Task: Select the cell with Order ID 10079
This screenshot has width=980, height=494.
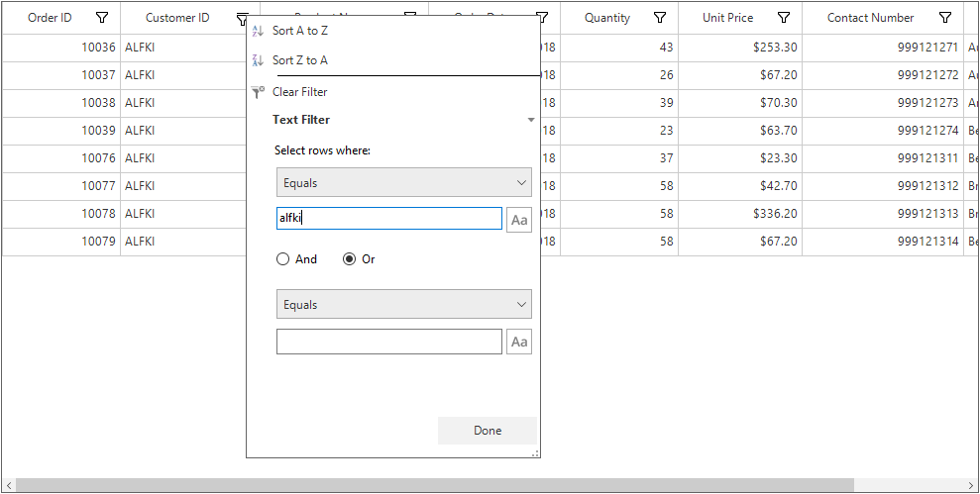Action: pyautogui.click(x=61, y=242)
